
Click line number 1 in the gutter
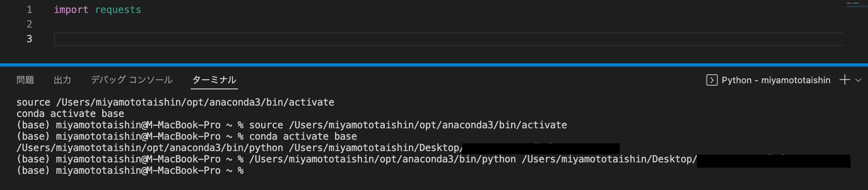(29, 10)
